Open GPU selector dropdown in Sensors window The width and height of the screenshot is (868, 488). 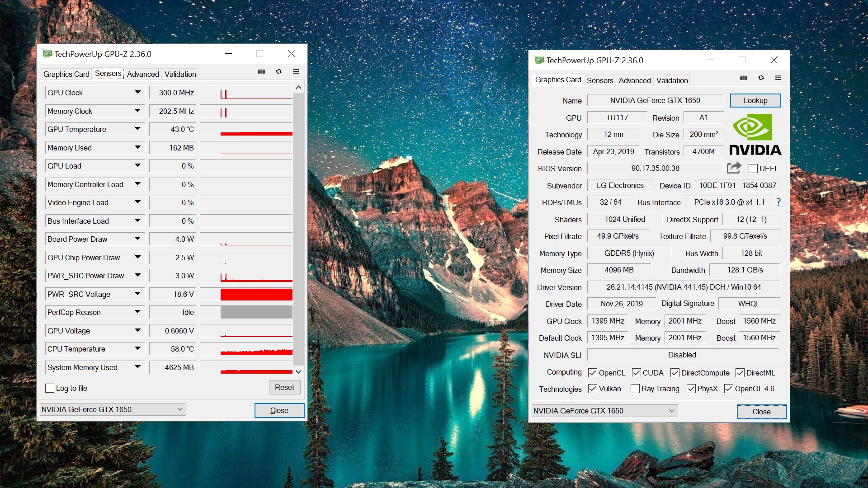tap(180, 409)
